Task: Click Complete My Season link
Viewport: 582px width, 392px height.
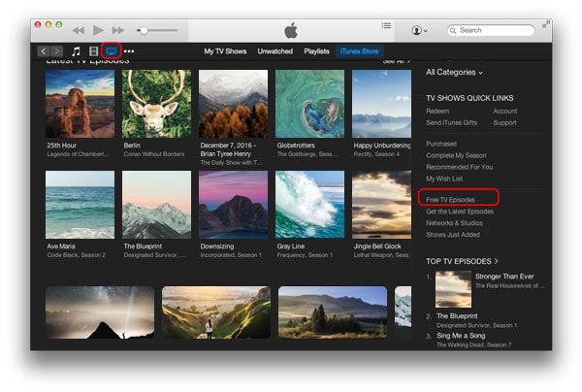Action: click(x=456, y=155)
